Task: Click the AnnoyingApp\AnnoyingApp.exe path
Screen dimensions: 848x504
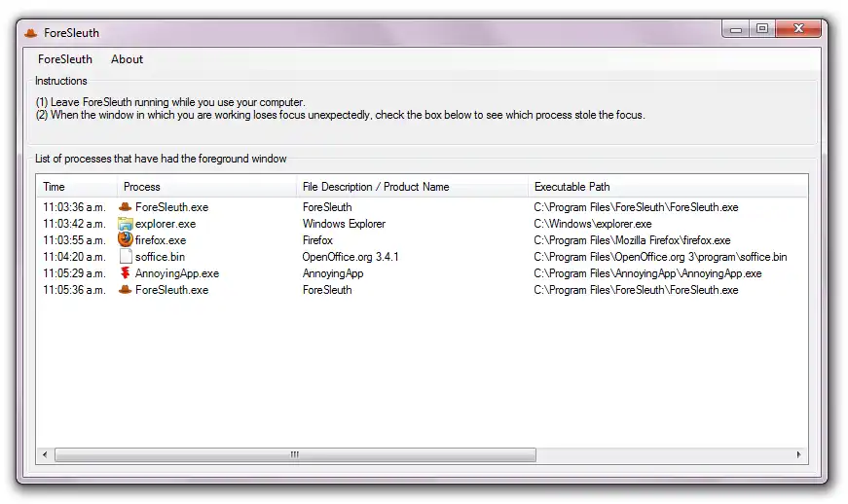Action: pos(647,273)
